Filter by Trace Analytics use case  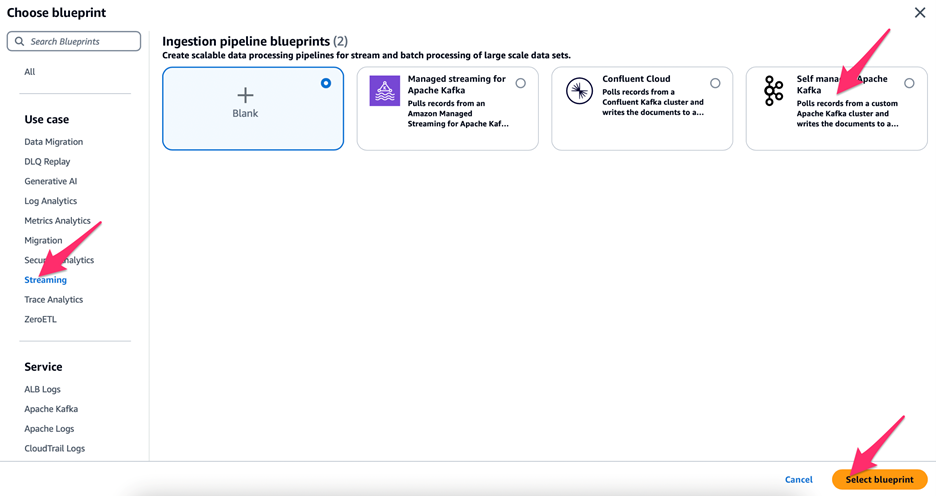point(54,299)
